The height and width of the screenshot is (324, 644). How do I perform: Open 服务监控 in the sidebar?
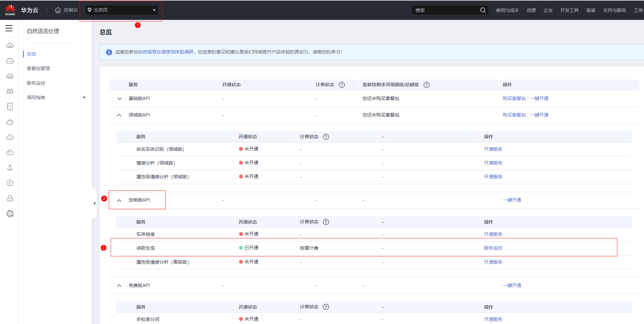click(x=36, y=83)
